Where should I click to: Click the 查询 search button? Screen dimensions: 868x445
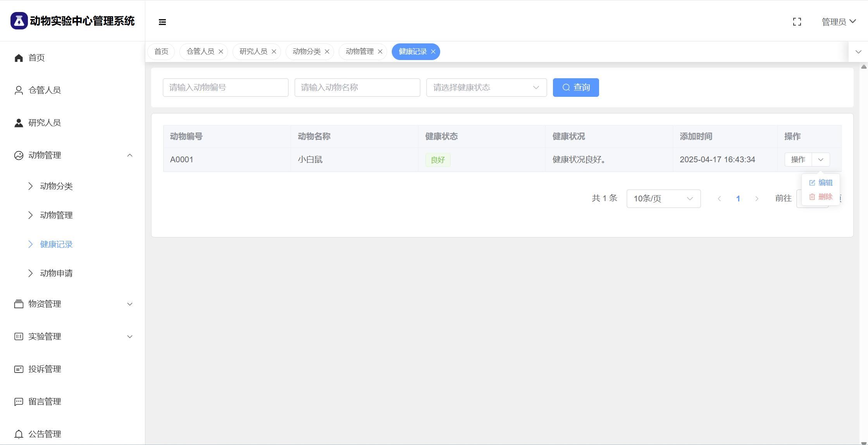click(x=576, y=88)
